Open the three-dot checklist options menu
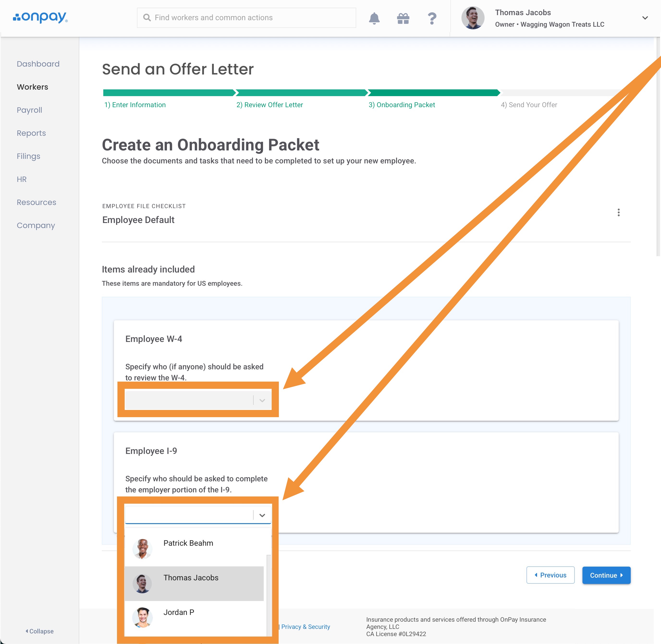This screenshot has width=661, height=644. 618,212
